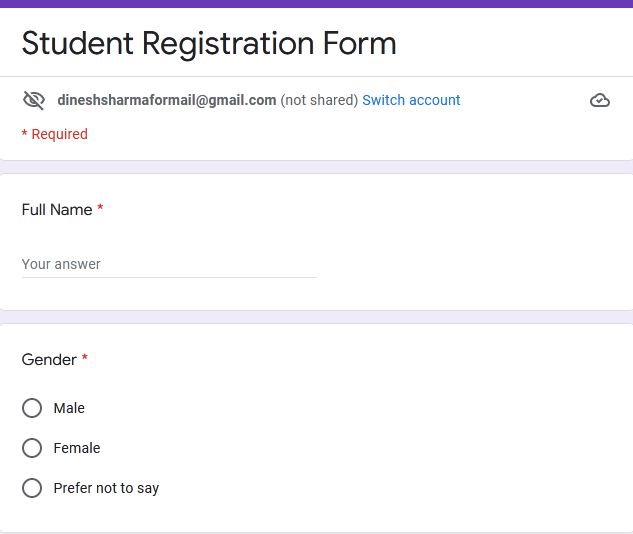Click the Student Registration Form title
633x534 pixels.
[209, 44]
